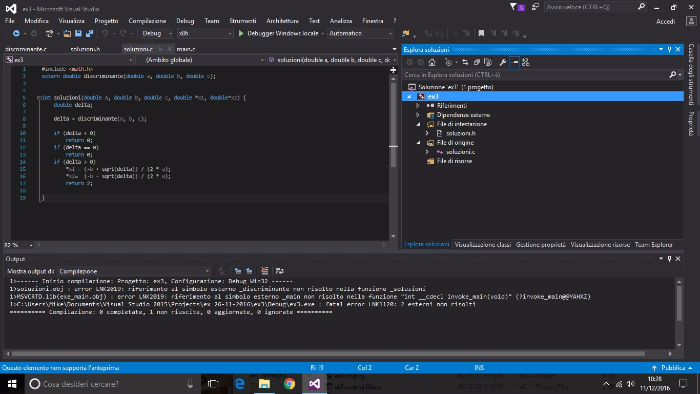The image size is (700, 394).
Task: Open the Strumenti menu
Action: tap(242, 21)
